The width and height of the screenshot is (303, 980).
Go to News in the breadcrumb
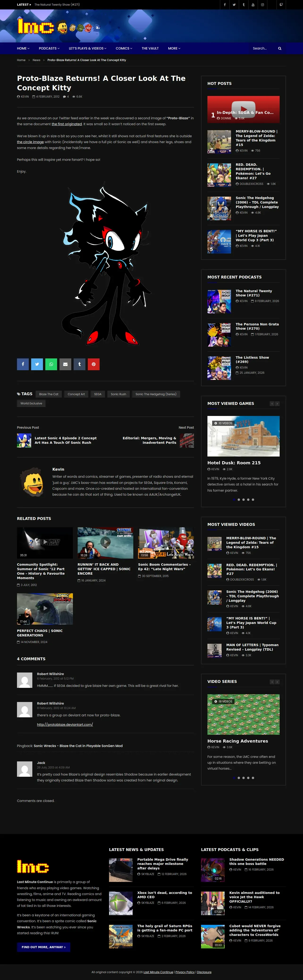coord(37,60)
